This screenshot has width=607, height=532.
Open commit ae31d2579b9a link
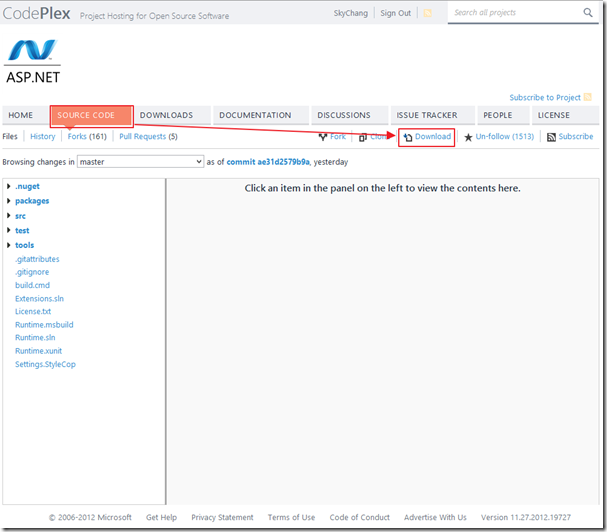(x=268, y=162)
